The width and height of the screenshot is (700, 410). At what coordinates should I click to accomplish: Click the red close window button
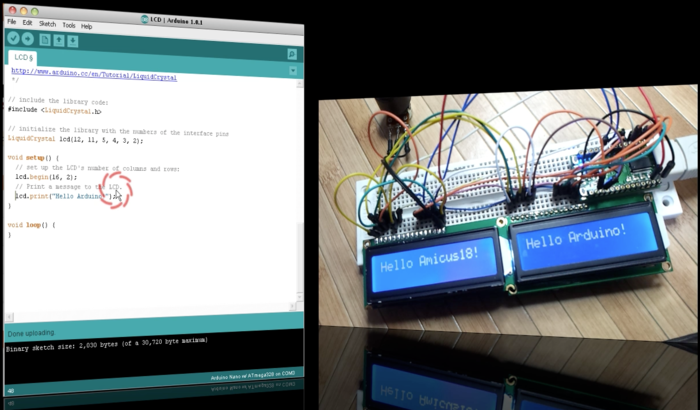(x=12, y=10)
